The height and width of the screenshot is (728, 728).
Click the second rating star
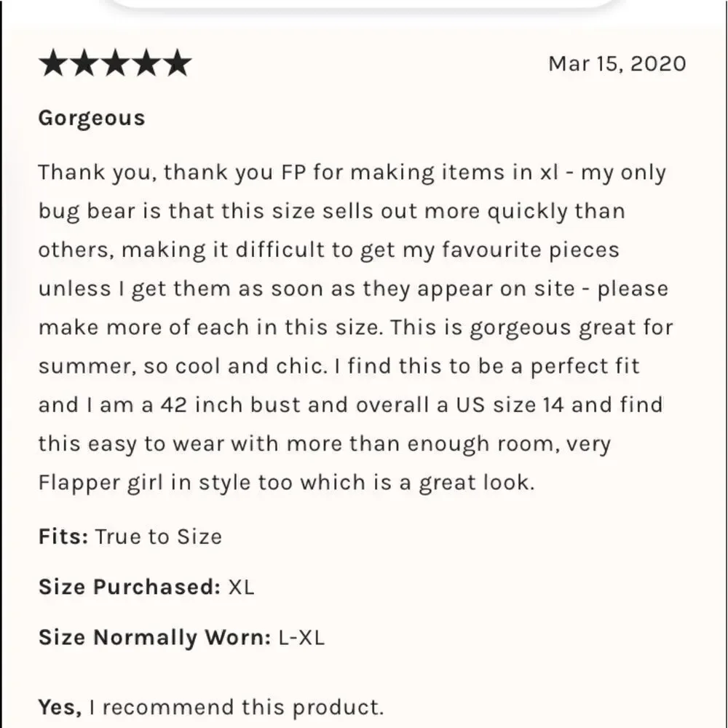(84, 63)
